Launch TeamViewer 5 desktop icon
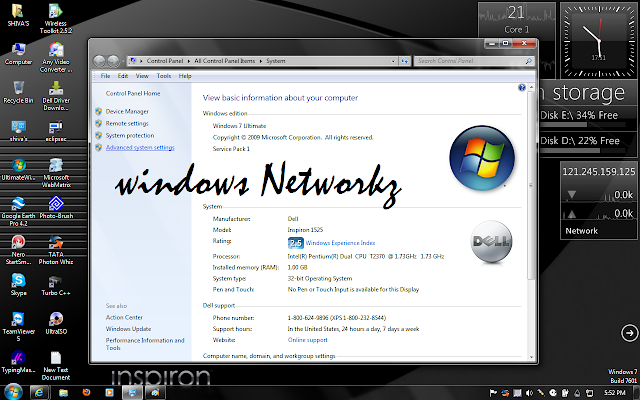Viewport: 640px width, 400px height. tap(18, 327)
